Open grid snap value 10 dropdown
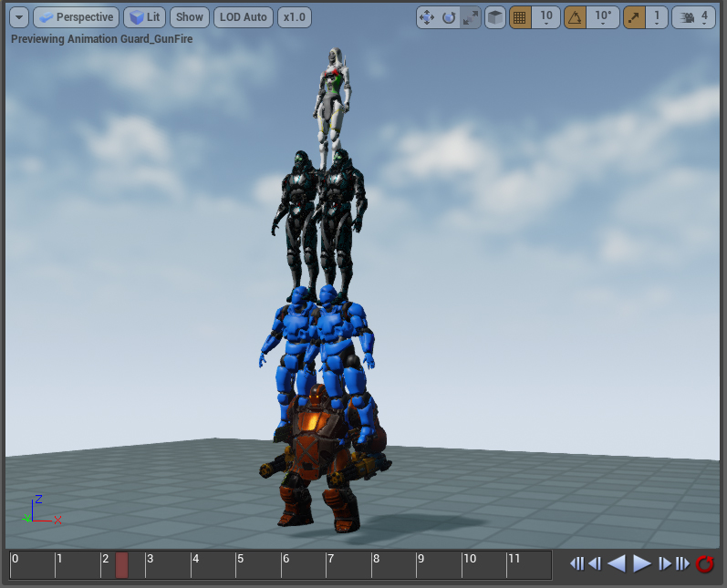Viewport: 727px width, 588px height. [546, 17]
